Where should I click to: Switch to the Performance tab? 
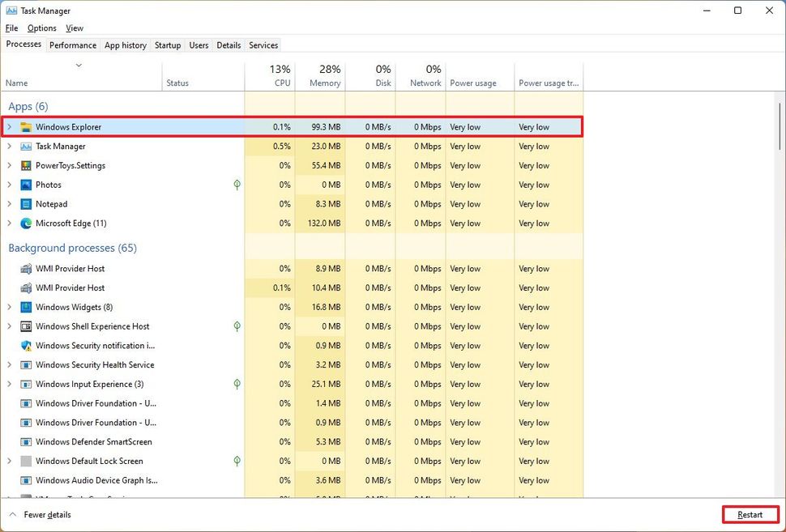(x=72, y=45)
